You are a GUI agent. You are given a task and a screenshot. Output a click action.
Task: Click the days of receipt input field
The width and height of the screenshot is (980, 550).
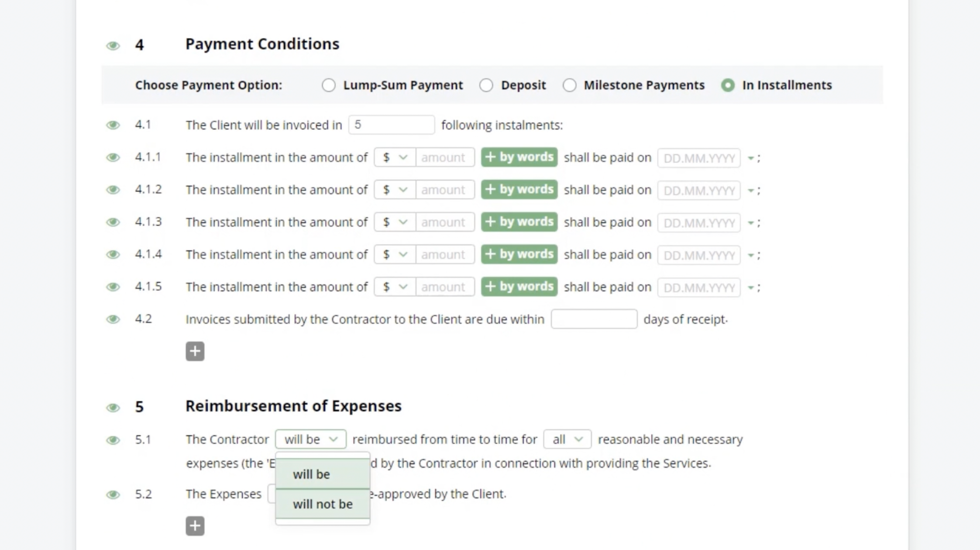[x=594, y=319]
